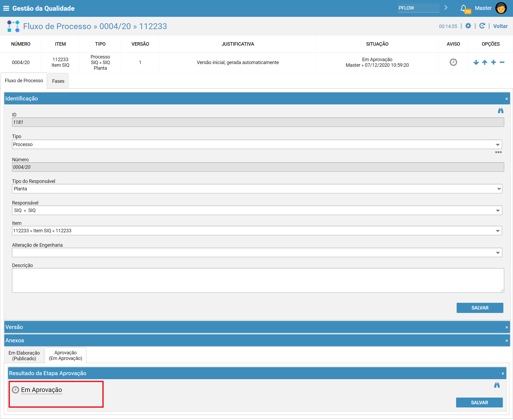Screen dimensions: 513x420
Task: Click the Master username text
Action: 483,8
